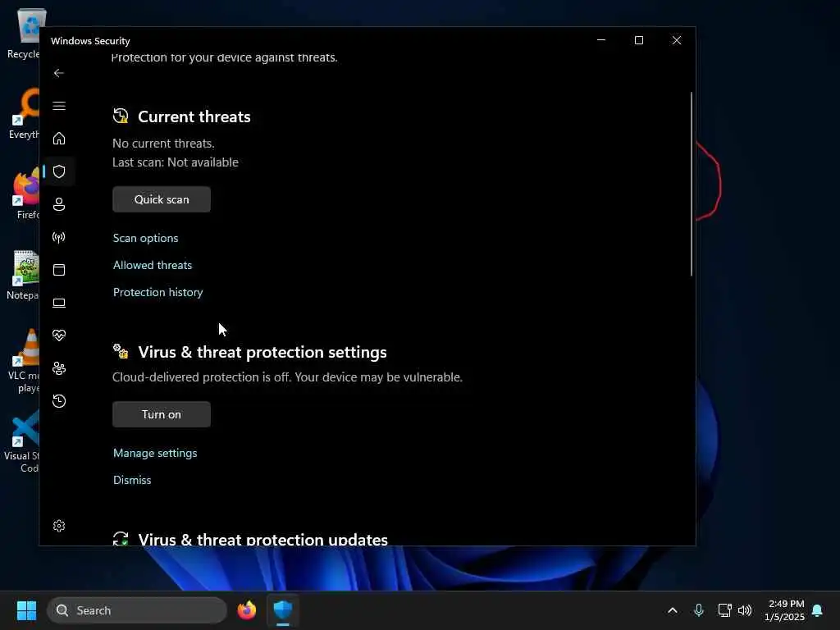Image resolution: width=840 pixels, height=630 pixels.
Task: Open Protection history clock icon in sidebar
Action: (x=59, y=400)
